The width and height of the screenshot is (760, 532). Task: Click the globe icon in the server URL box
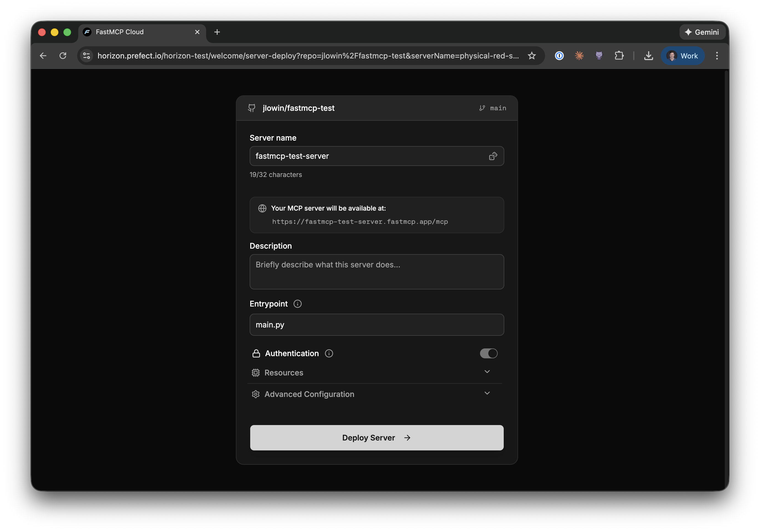click(x=262, y=208)
